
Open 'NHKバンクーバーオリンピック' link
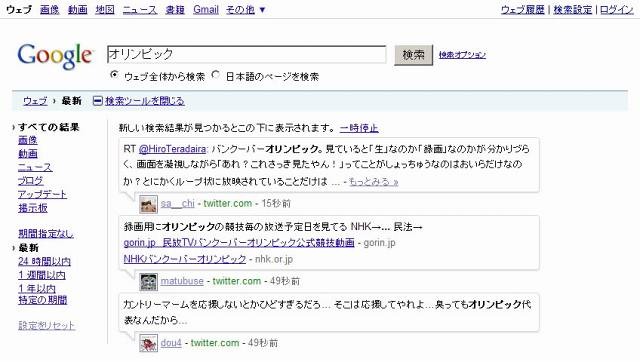click(x=185, y=259)
